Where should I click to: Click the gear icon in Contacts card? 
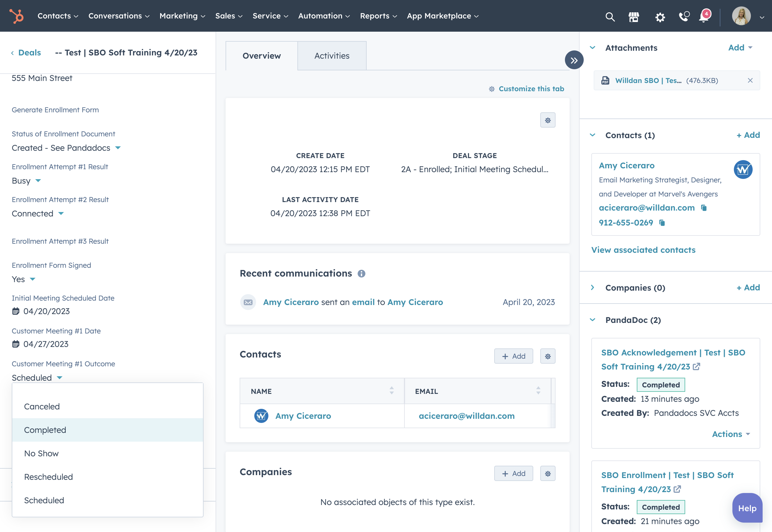click(x=548, y=356)
